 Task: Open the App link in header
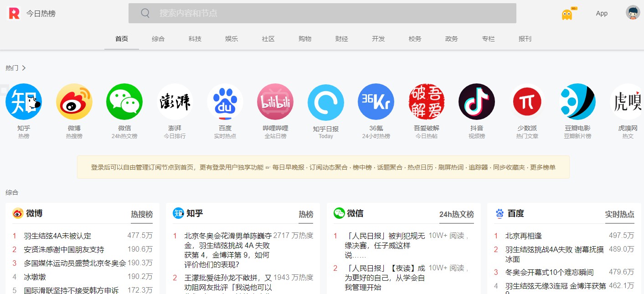coord(602,13)
